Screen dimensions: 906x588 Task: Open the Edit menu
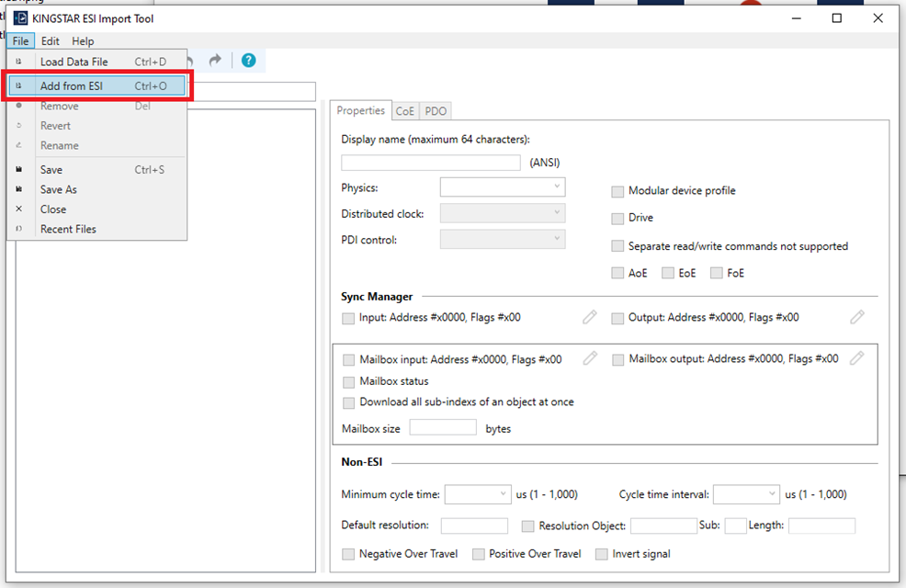(x=51, y=41)
